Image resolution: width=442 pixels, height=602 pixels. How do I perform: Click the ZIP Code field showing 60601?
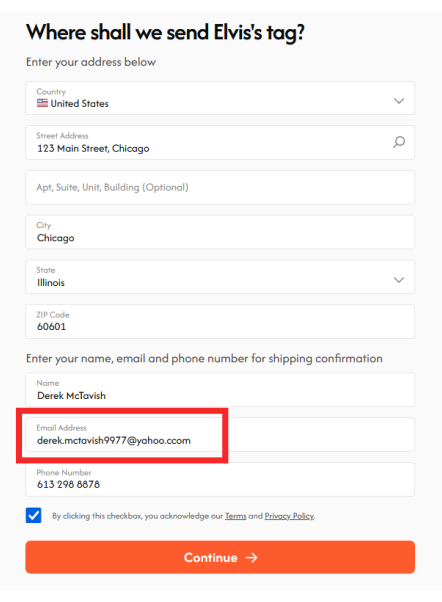(x=220, y=321)
